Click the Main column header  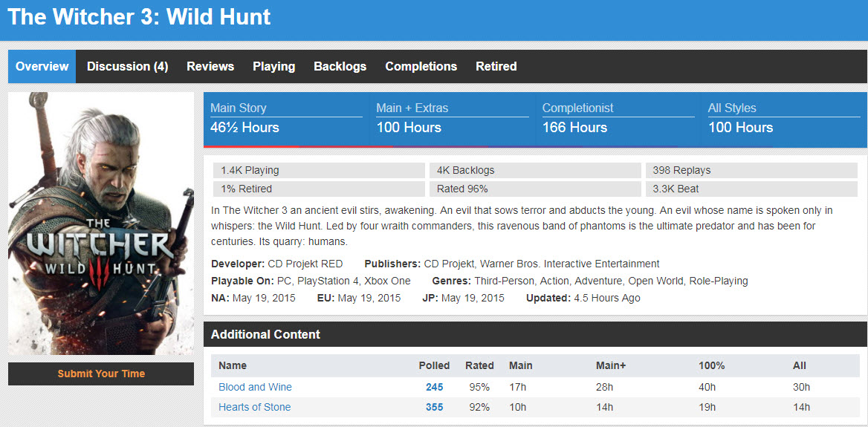pos(520,365)
